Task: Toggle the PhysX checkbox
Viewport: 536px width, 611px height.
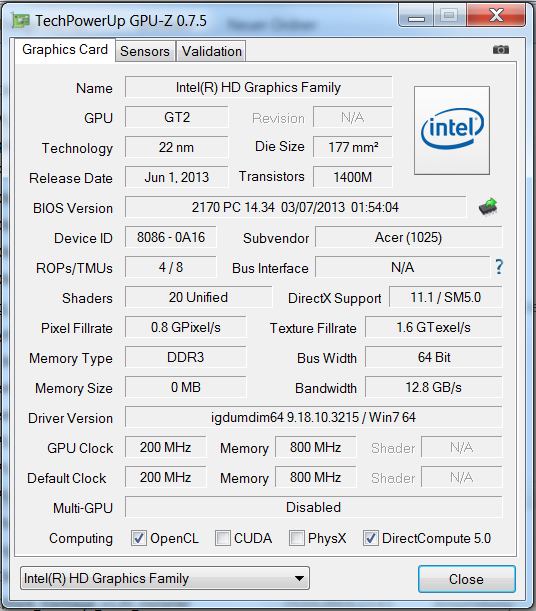Action: pyautogui.click(x=296, y=538)
